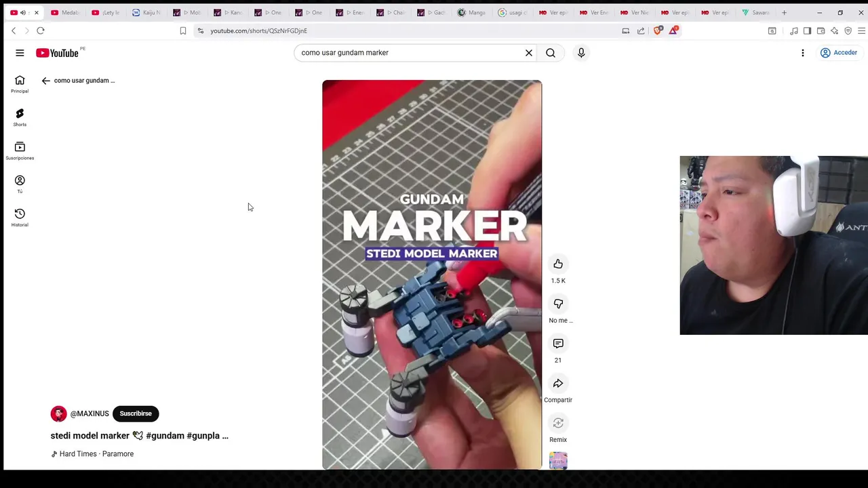Open the YouTube hamburger guide menu
This screenshot has height=488, width=868.
pos(20,53)
